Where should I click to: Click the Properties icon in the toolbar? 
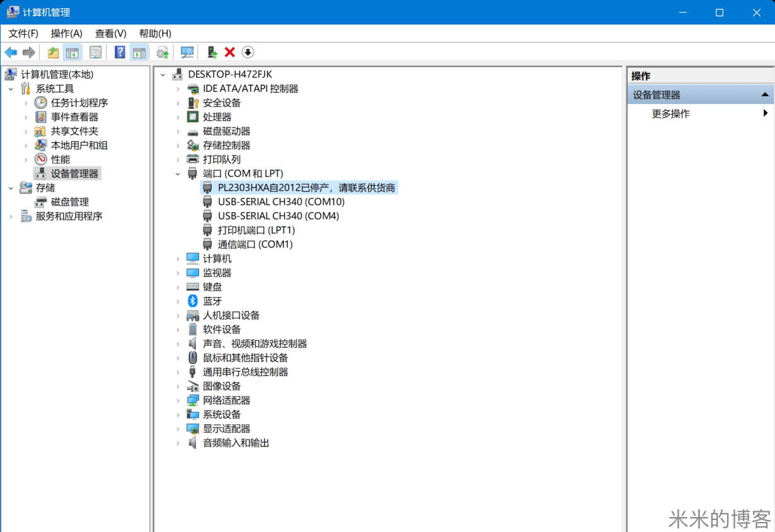pyautogui.click(x=95, y=52)
